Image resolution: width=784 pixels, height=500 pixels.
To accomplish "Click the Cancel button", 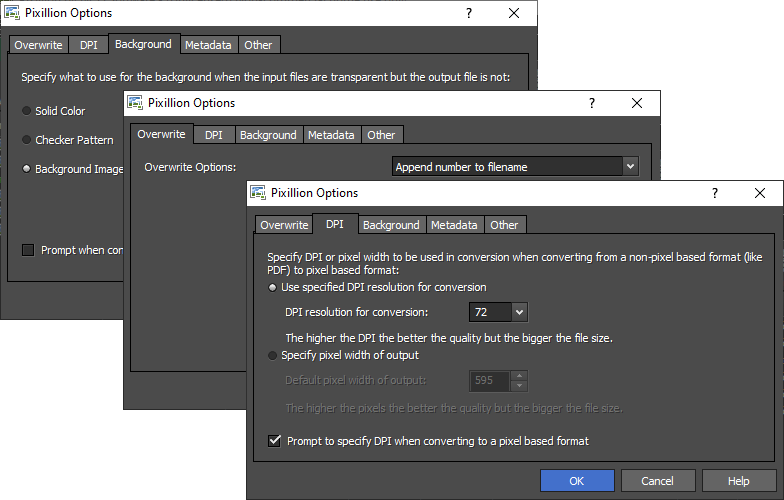I will coord(657,481).
